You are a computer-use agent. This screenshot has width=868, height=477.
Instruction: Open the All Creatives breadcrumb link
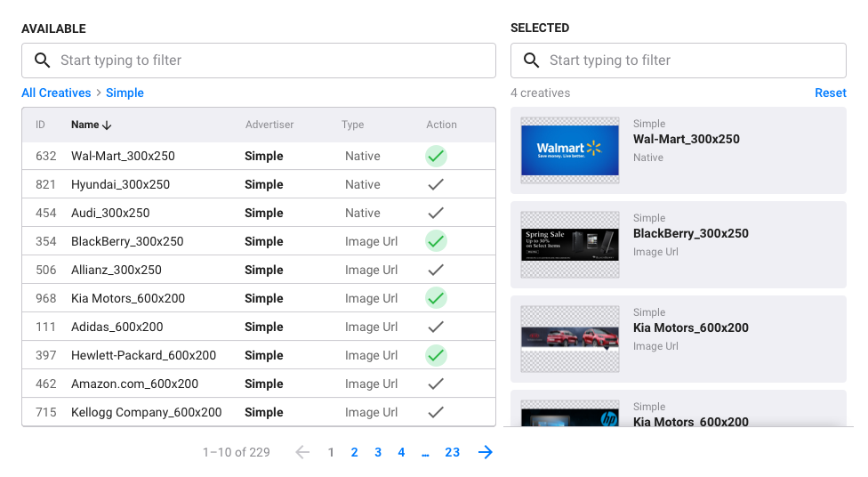point(56,93)
